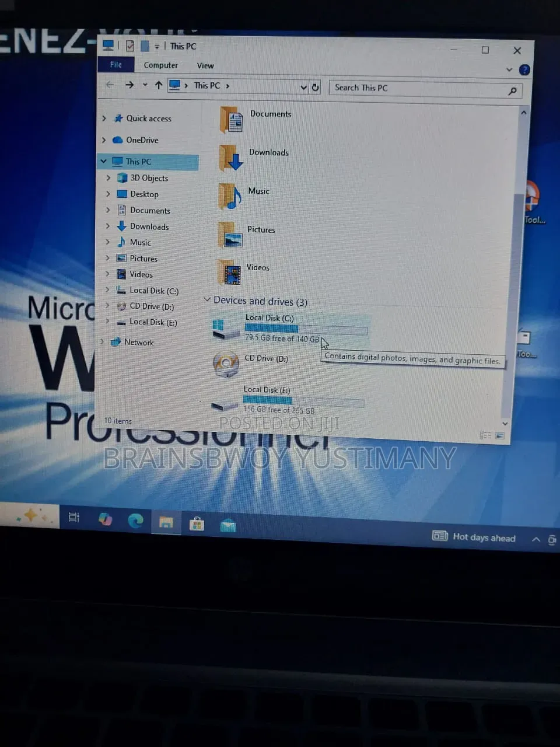
Task: Select Desktop in navigation pane
Action: 144,194
